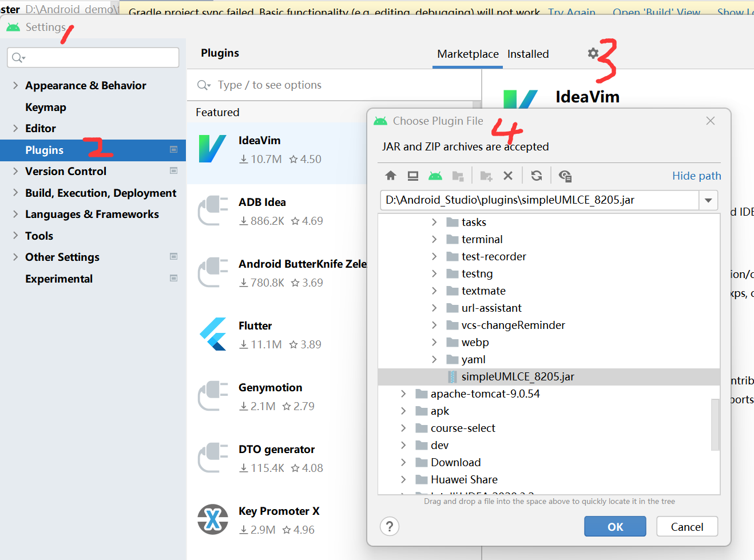Switch to the Installed plugins tab

pos(528,54)
